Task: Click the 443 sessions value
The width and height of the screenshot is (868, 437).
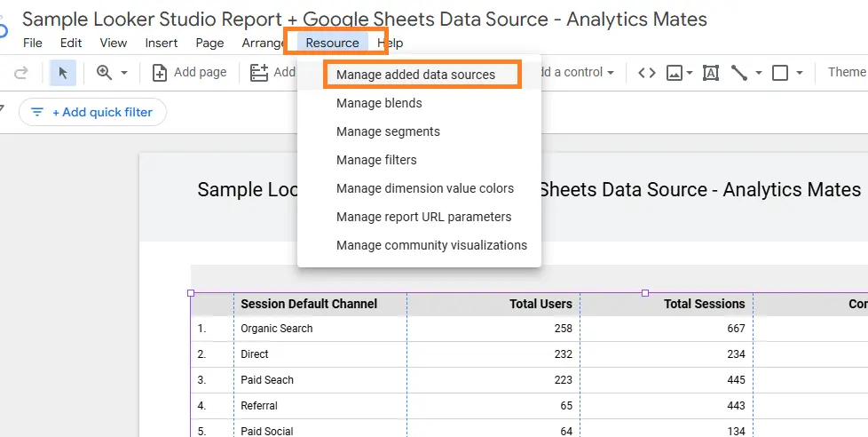Action: tap(737, 405)
